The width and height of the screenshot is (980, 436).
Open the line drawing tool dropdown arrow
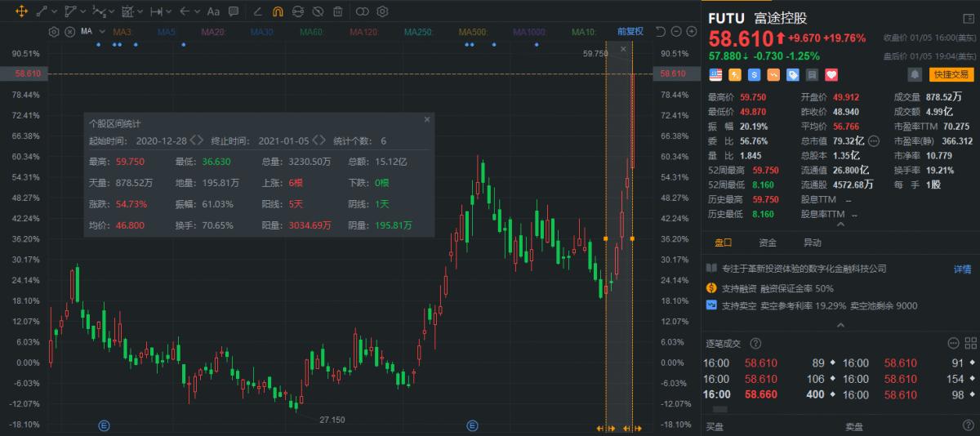pyautogui.click(x=54, y=11)
